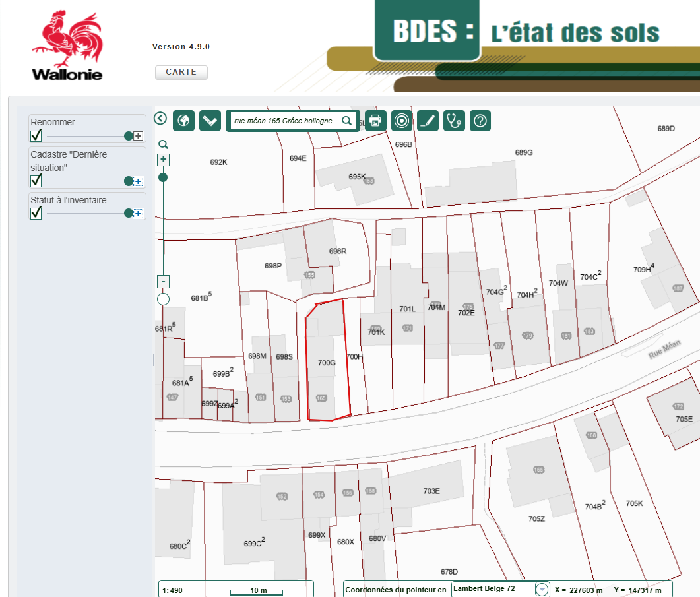Viewport: 700px width, 597px height.
Task: Activate the pencil drawing tool
Action: pos(428,121)
